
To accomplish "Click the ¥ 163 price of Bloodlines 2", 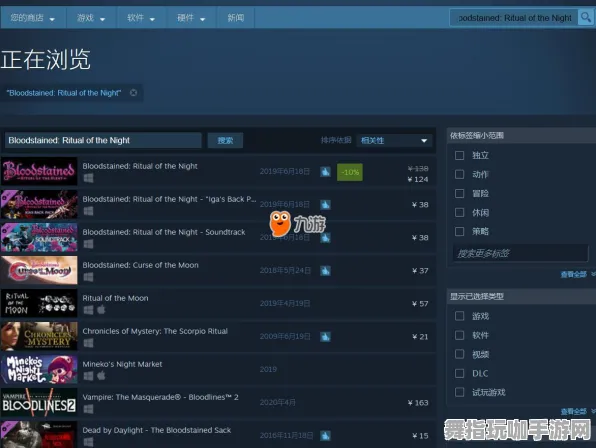I will (418, 403).
